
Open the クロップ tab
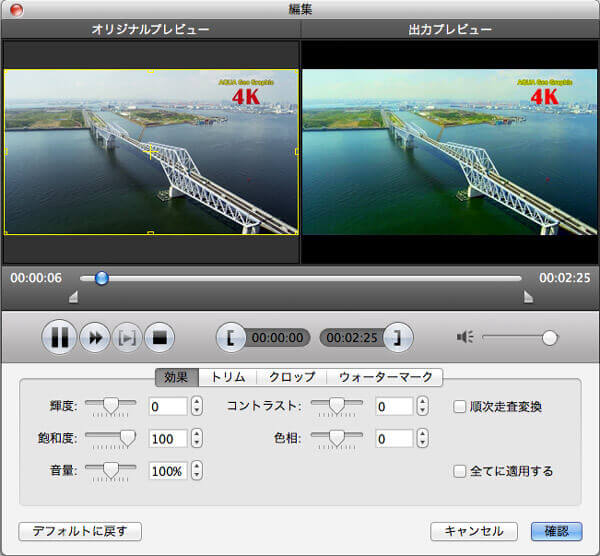292,377
